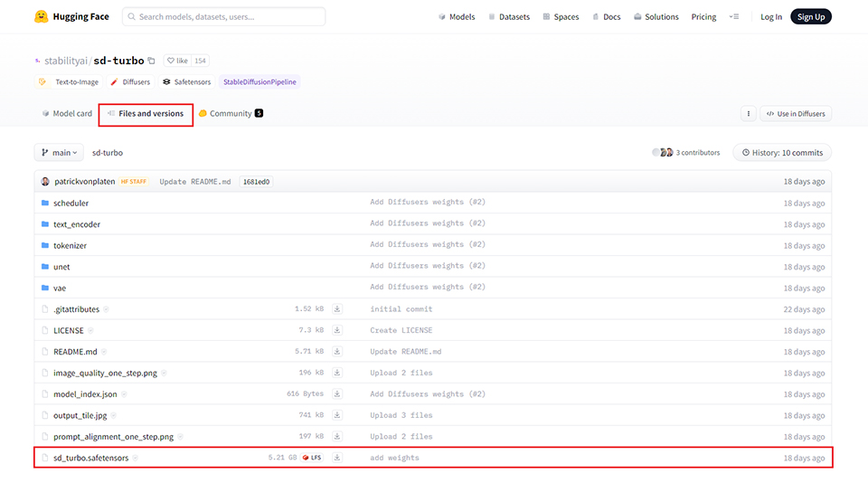Download the README.md file icon

point(337,352)
